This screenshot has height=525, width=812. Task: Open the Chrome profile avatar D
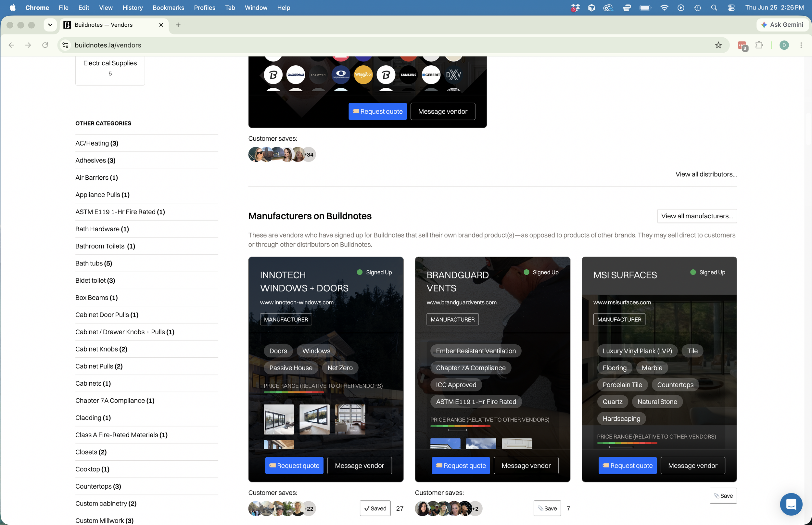(784, 45)
